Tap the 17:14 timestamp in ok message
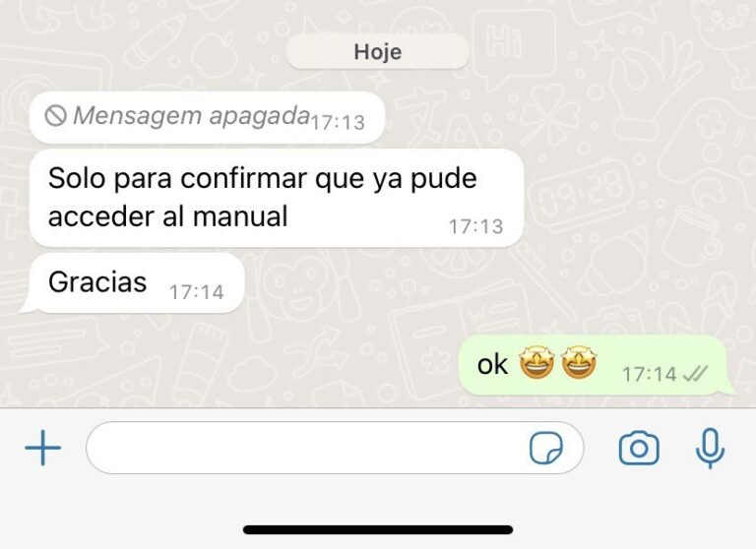This screenshot has height=549, width=756. [x=650, y=374]
